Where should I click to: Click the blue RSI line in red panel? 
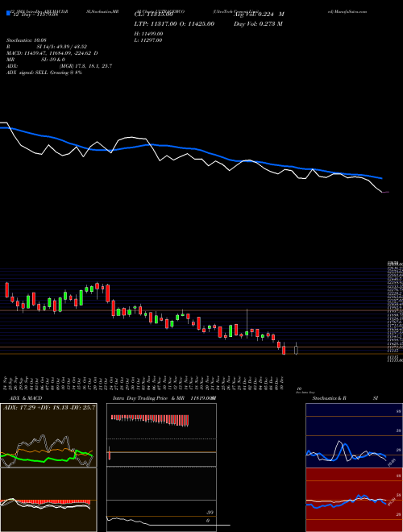(x=346, y=501)
